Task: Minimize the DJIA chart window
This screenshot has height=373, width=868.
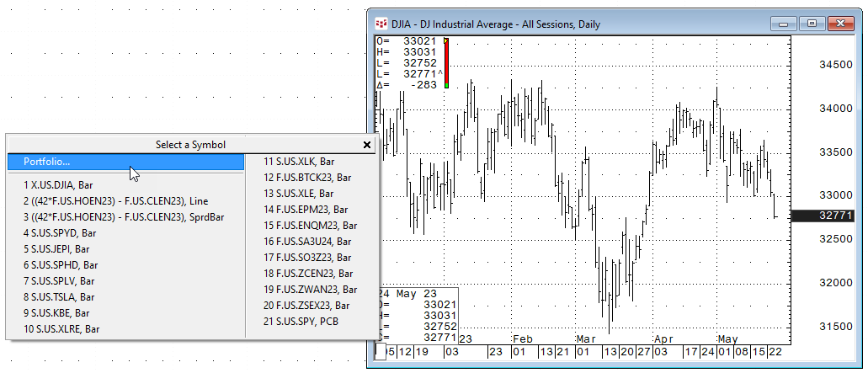Action: 784,24
